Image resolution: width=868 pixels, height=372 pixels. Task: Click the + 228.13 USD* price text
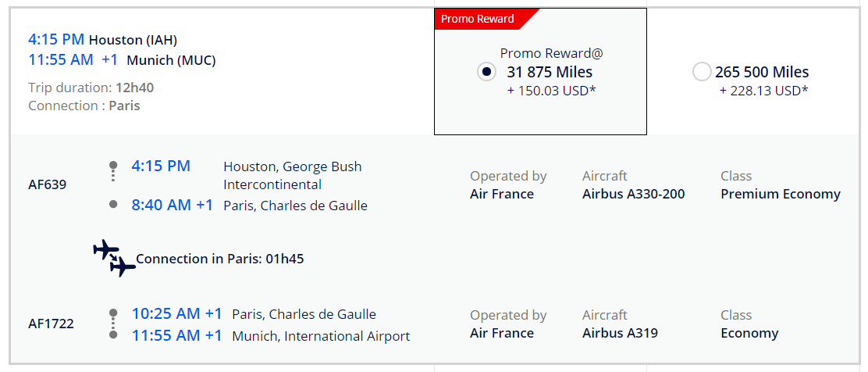763,91
